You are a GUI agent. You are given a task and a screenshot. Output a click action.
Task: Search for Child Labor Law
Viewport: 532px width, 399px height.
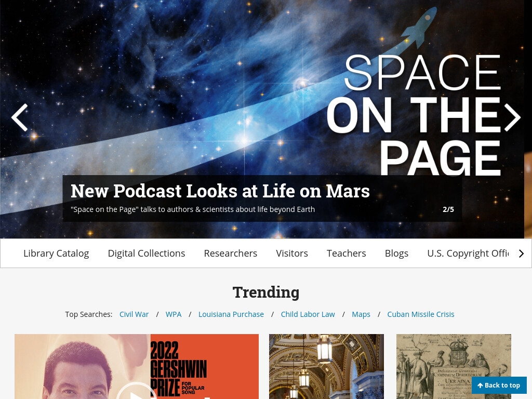click(x=308, y=314)
